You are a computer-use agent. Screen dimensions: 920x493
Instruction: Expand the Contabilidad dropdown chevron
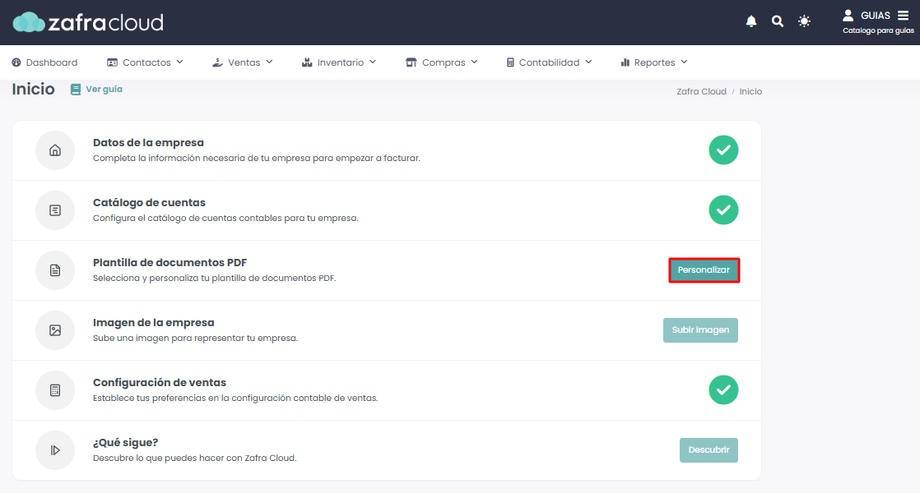click(588, 62)
